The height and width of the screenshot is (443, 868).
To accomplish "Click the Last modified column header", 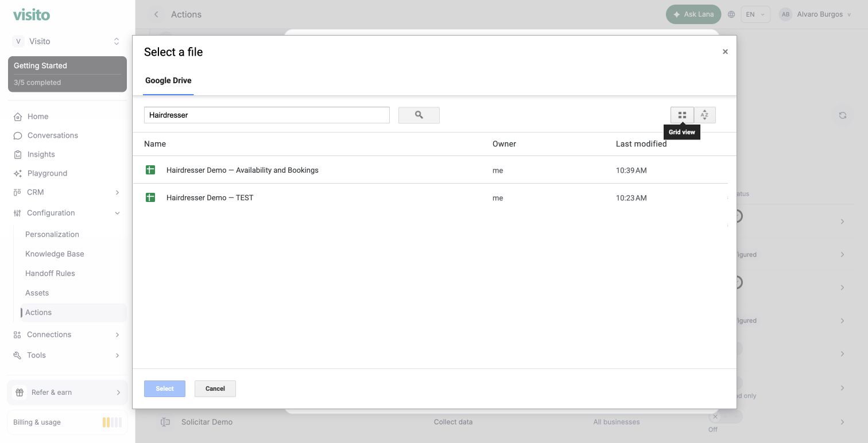I will 641,144.
